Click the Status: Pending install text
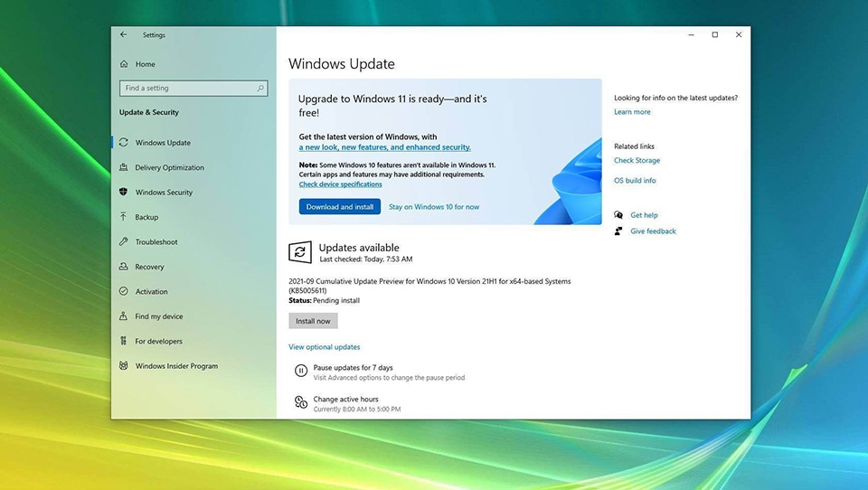The height and width of the screenshot is (490, 868). point(324,301)
